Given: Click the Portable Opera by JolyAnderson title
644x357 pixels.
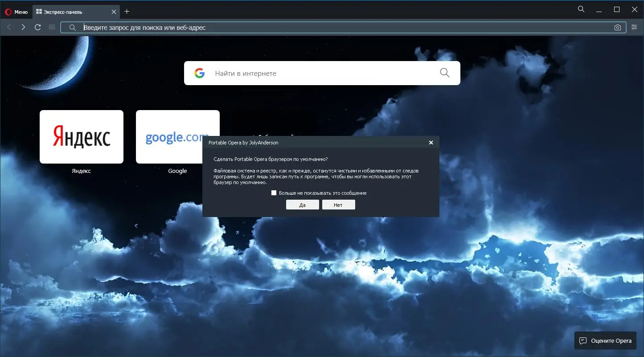Looking at the screenshot, I should coord(243,143).
